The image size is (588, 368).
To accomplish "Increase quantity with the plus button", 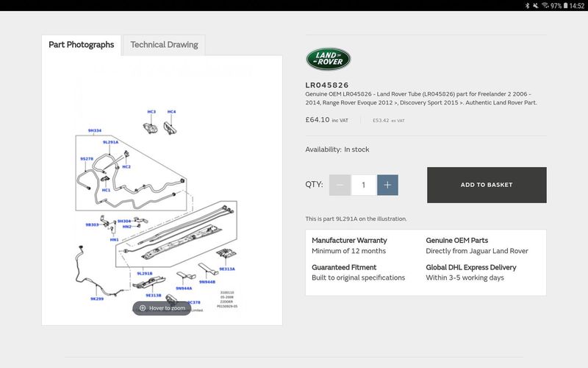I will [x=387, y=185].
